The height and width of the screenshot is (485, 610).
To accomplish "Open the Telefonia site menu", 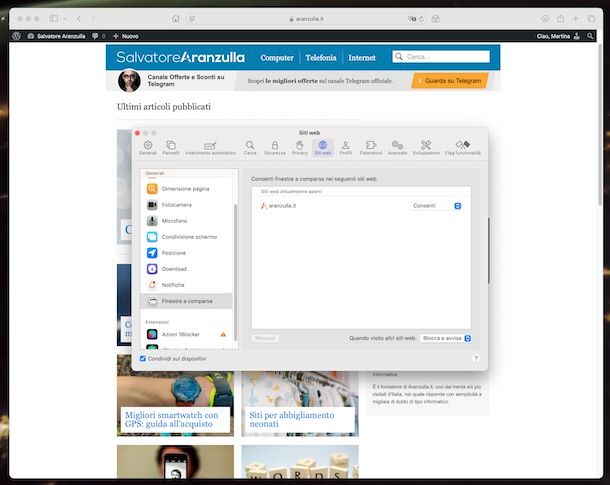I will click(321, 58).
